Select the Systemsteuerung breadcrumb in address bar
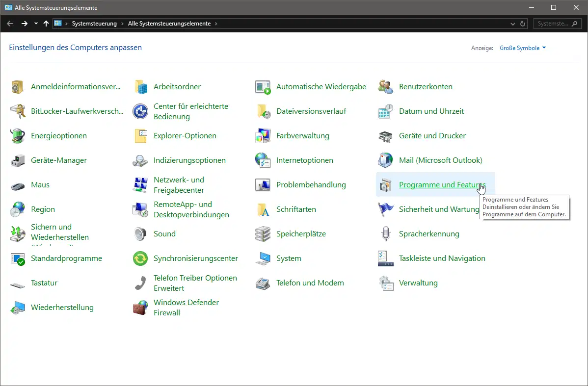This screenshot has width=588, height=386. pos(95,23)
